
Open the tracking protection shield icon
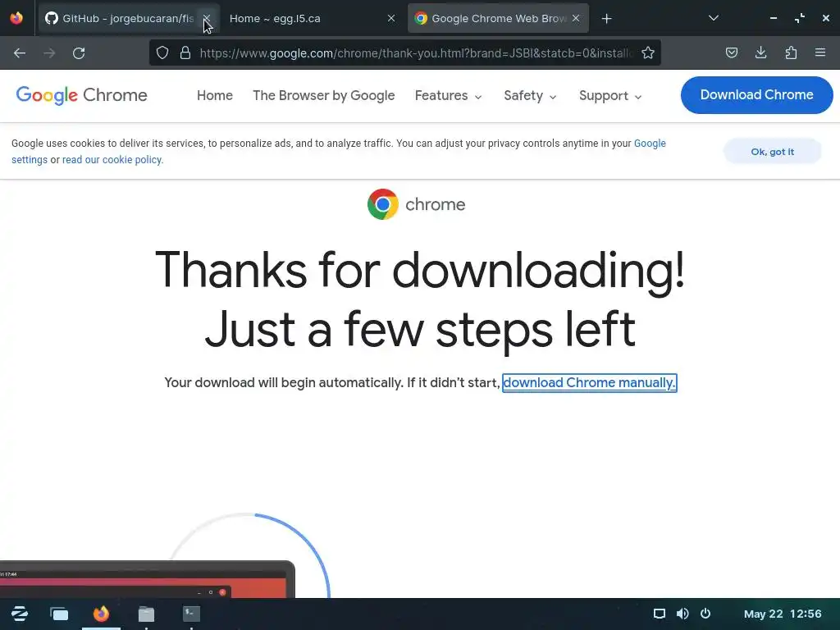[162, 52]
